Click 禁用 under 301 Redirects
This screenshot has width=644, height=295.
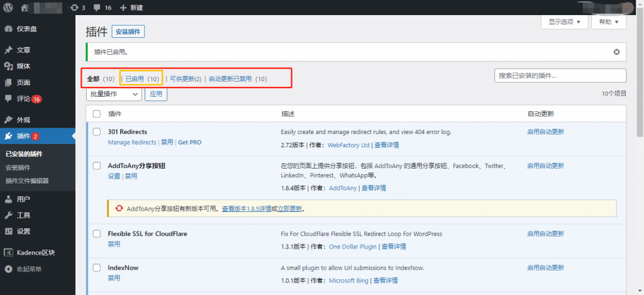click(167, 142)
